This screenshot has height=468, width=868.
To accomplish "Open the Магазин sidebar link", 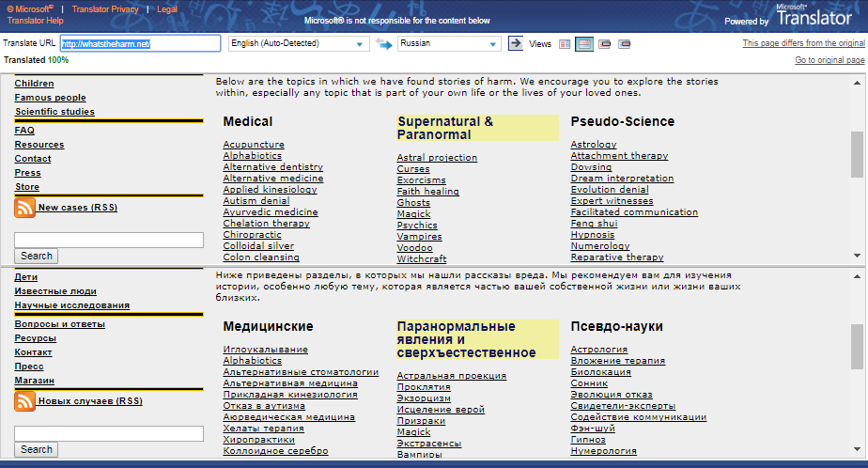I will click(35, 381).
